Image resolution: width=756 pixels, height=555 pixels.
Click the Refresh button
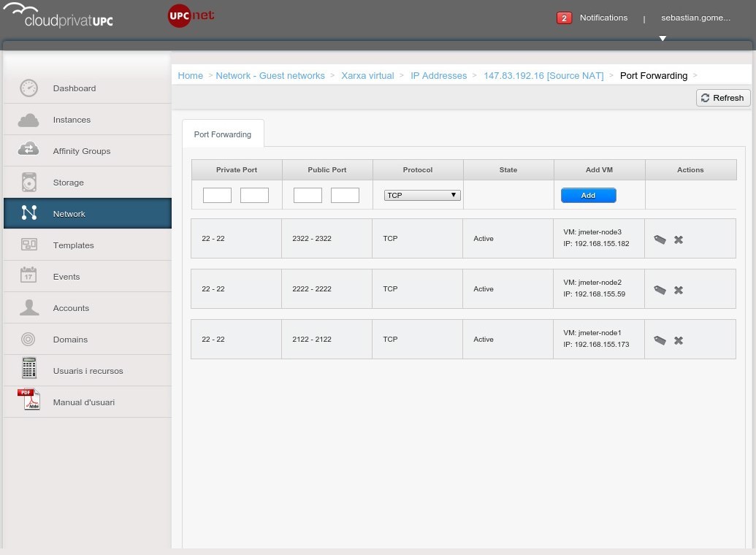722,98
